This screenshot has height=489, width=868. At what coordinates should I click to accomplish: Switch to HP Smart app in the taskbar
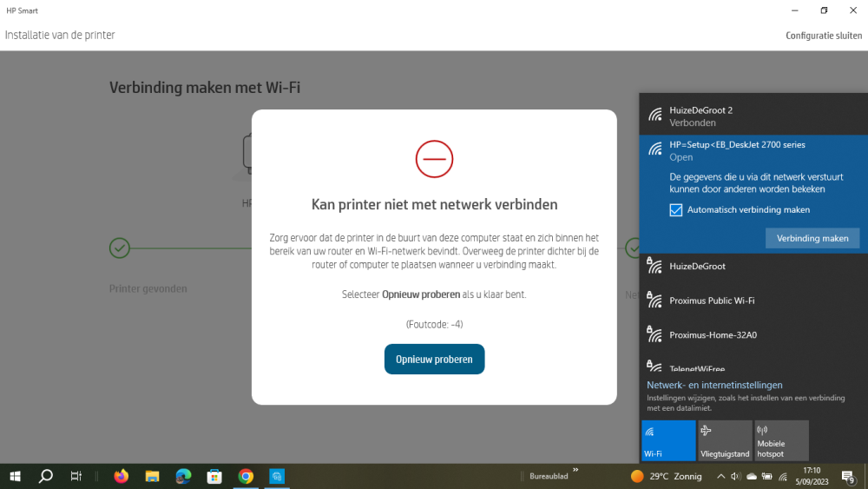[277, 476]
